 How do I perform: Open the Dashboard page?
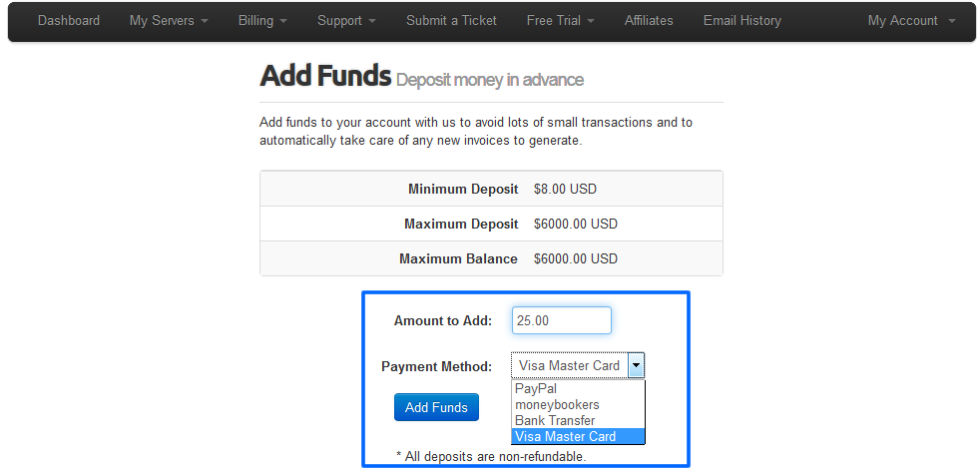(69, 21)
